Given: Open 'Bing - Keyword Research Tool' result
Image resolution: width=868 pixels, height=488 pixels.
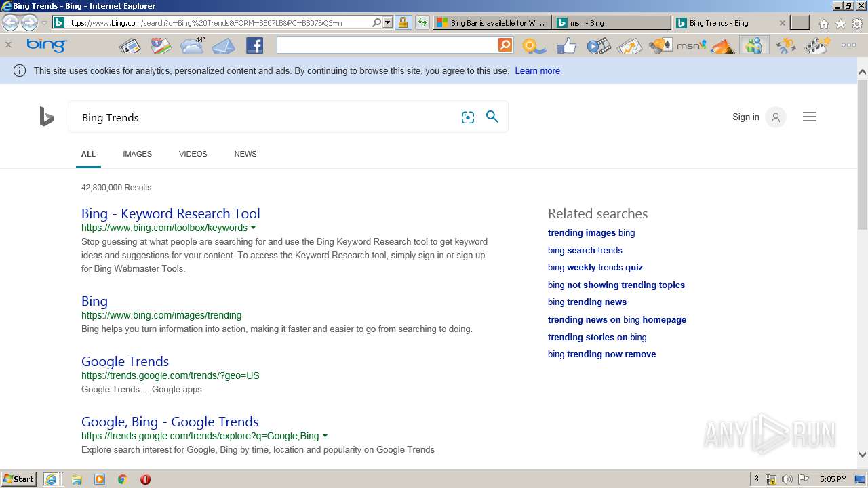Looking at the screenshot, I should pos(170,213).
